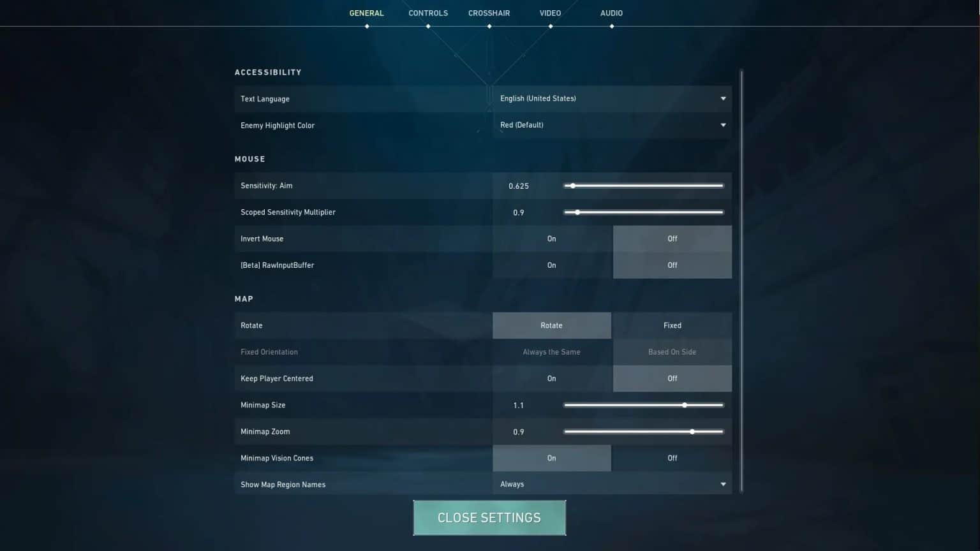Change the Enemy Highlight Color dropdown
980x551 pixels.
(x=611, y=124)
